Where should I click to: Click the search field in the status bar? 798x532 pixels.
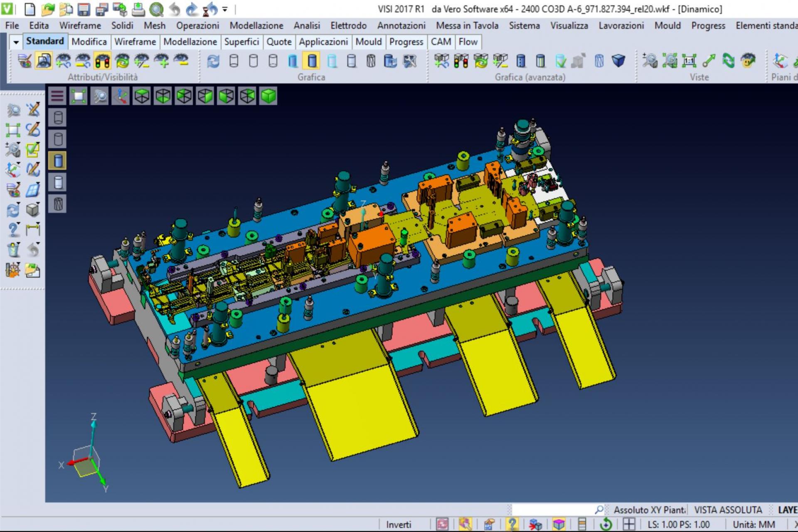(x=553, y=510)
